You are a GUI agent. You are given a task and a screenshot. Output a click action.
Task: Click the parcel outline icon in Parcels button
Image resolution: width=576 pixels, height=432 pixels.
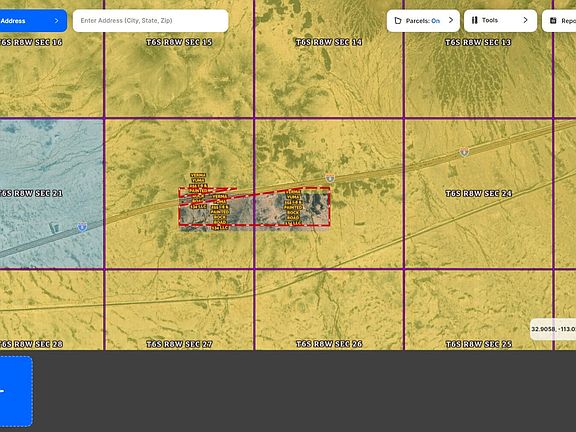pyautogui.click(x=397, y=21)
